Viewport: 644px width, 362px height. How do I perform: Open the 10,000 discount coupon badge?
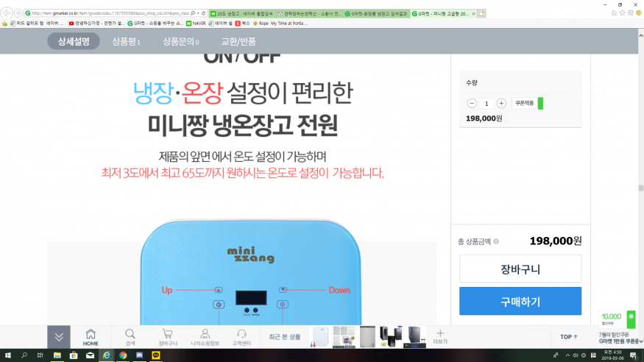pos(618,319)
